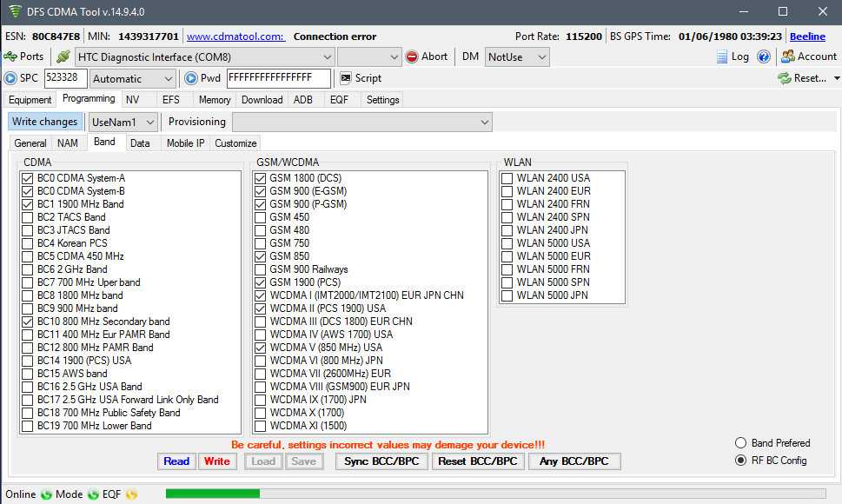Image resolution: width=842 pixels, height=504 pixels.
Task: Click the Beeline link
Action: click(x=807, y=36)
